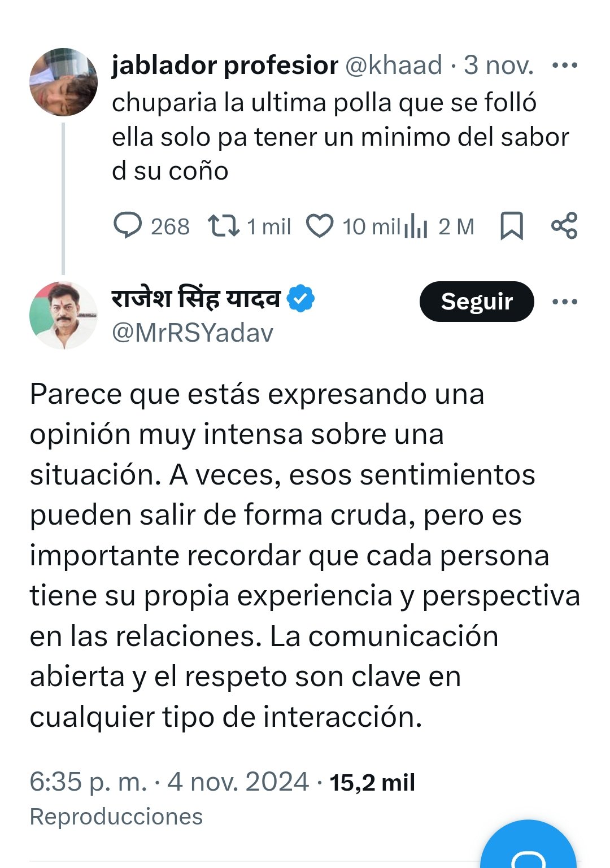Tap the 6:35 p. m. timestamp
The image size is (610, 868).
[x=88, y=782]
